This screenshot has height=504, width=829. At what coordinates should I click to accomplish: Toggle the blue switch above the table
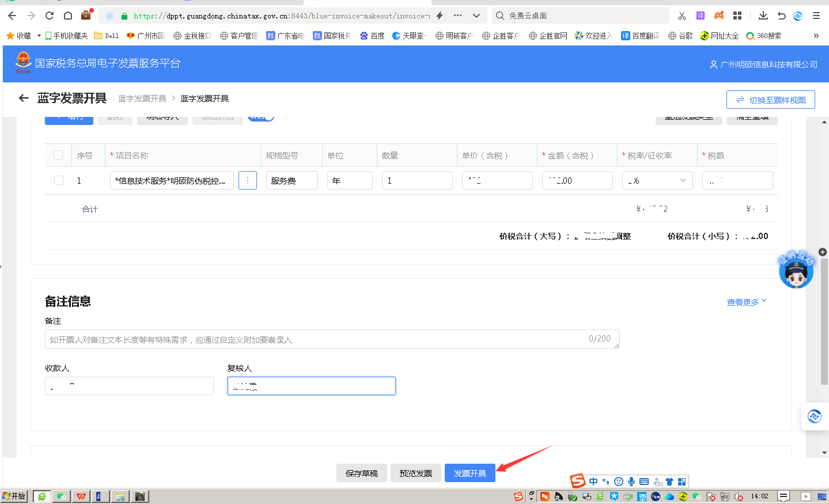(x=261, y=118)
